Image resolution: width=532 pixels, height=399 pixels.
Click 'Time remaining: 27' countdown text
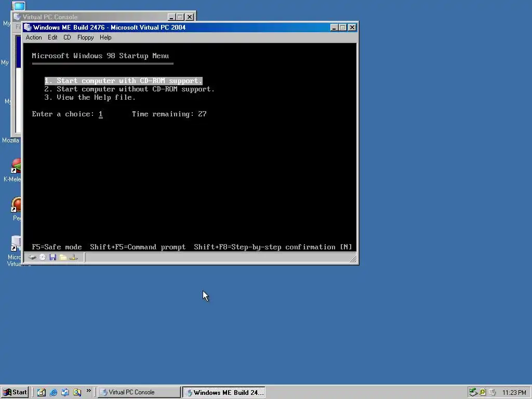[x=169, y=114]
